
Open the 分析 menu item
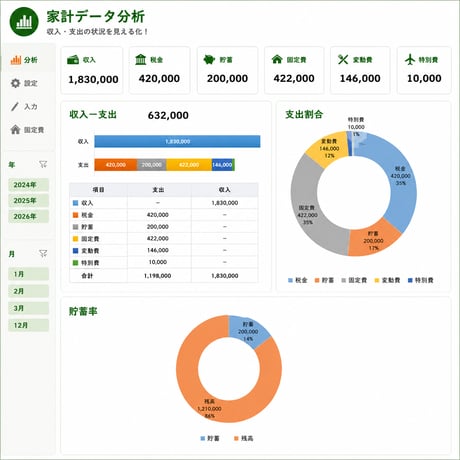click(x=28, y=60)
